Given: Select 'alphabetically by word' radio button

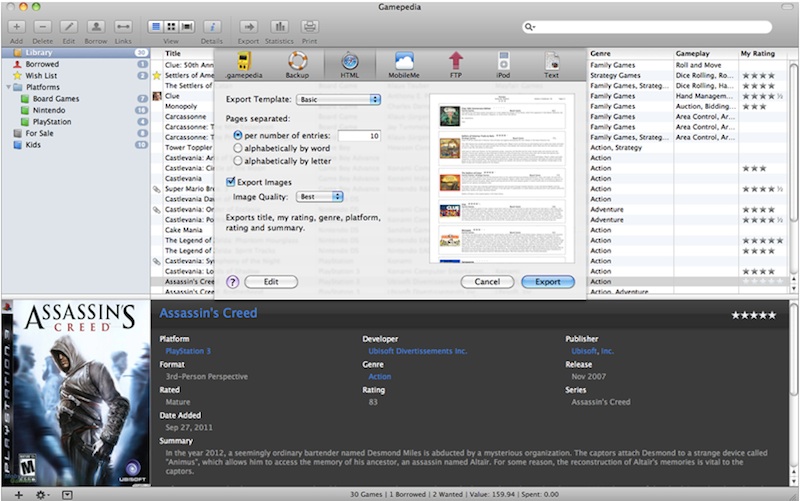Looking at the screenshot, I should (x=237, y=147).
